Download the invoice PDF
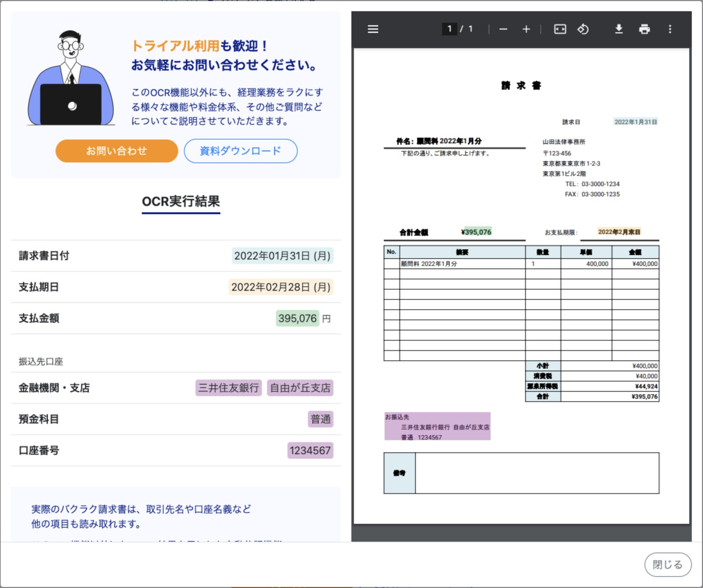Image resolution: width=703 pixels, height=588 pixels. 618,29
